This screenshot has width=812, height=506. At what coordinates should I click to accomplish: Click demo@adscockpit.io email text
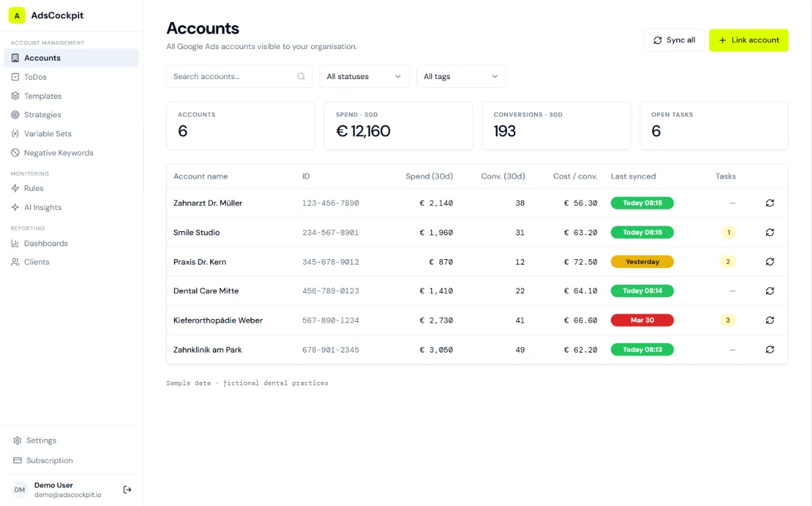(68, 495)
